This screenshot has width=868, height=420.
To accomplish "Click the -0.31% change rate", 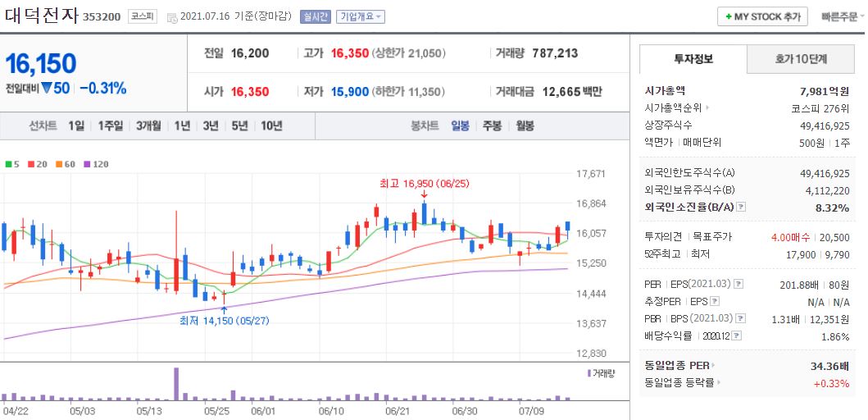I will pos(103,88).
